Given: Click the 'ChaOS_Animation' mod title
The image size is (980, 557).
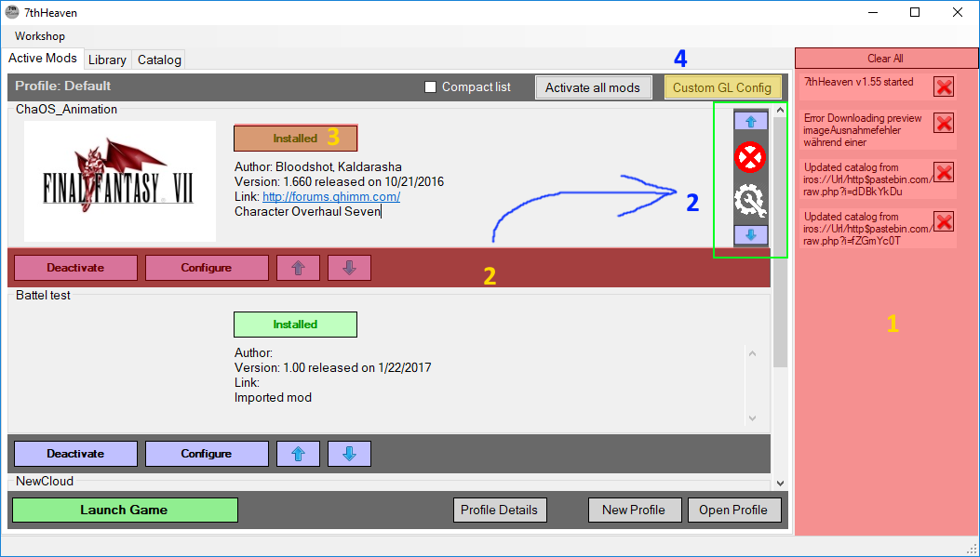Looking at the screenshot, I should tap(66, 110).
